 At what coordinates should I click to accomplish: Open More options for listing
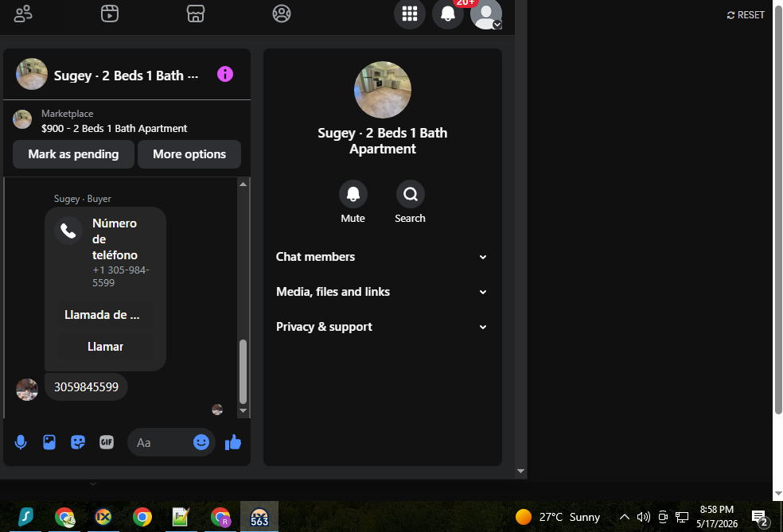click(189, 154)
